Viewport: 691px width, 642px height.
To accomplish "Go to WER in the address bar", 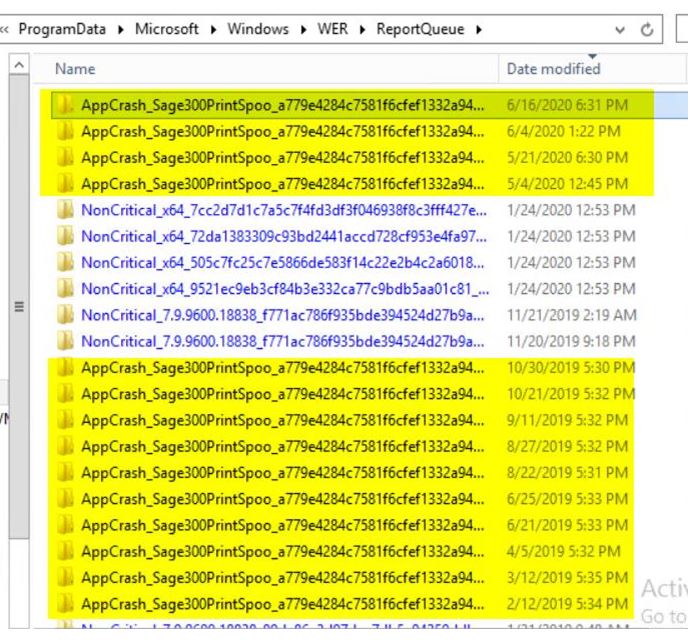I will tap(333, 29).
